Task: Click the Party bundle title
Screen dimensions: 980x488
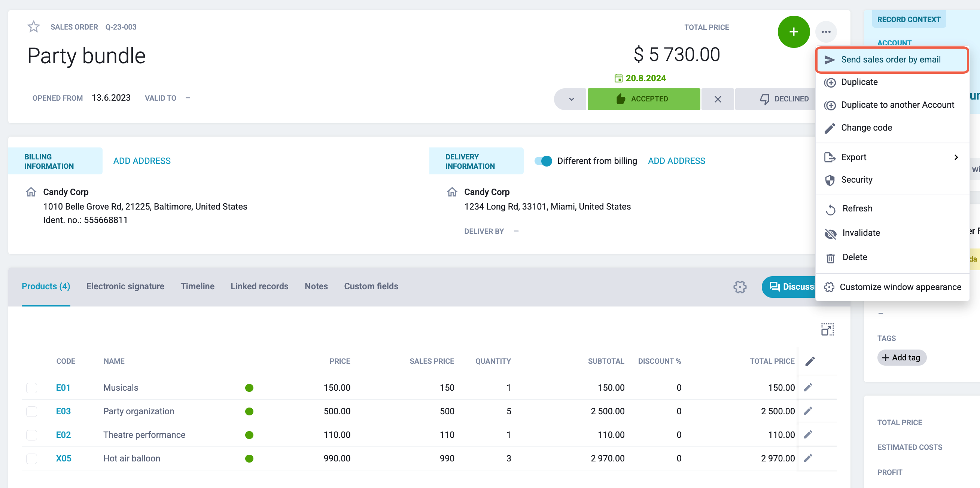Action: coord(86,55)
